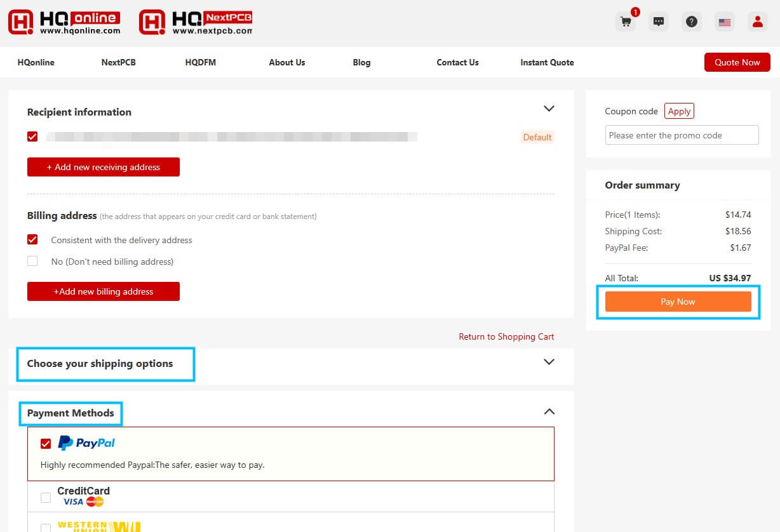Image resolution: width=780 pixels, height=532 pixels.
Task: Open the shopping cart icon
Action: coord(626,22)
